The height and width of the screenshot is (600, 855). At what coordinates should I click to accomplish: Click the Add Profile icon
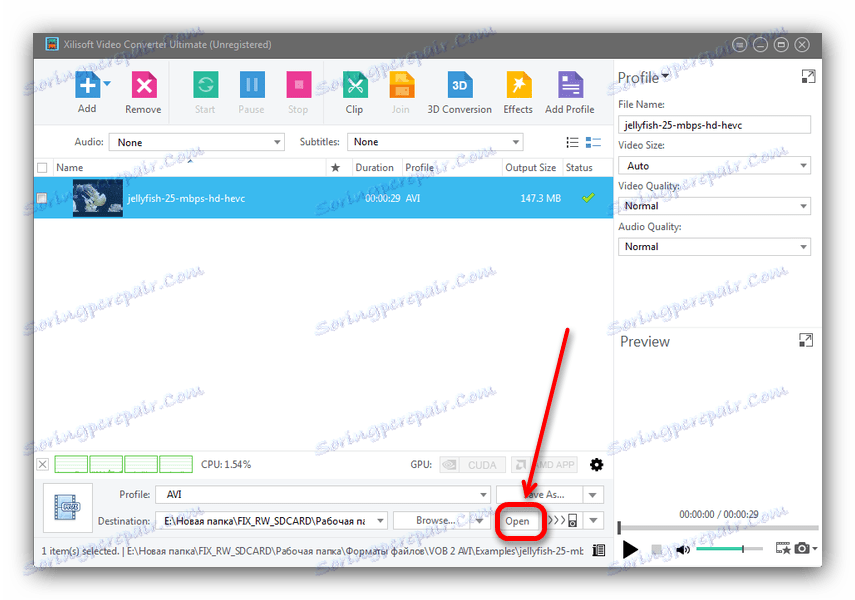pyautogui.click(x=570, y=85)
